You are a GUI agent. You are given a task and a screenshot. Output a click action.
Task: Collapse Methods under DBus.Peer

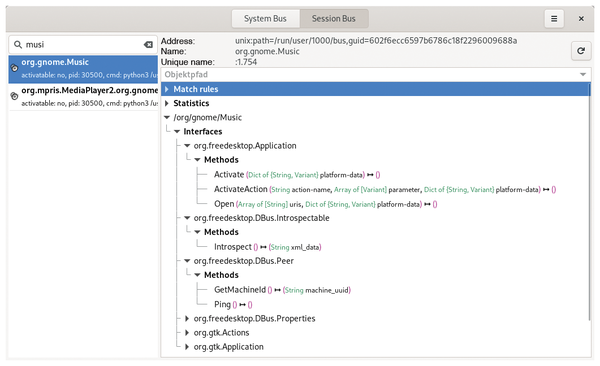pos(197,275)
